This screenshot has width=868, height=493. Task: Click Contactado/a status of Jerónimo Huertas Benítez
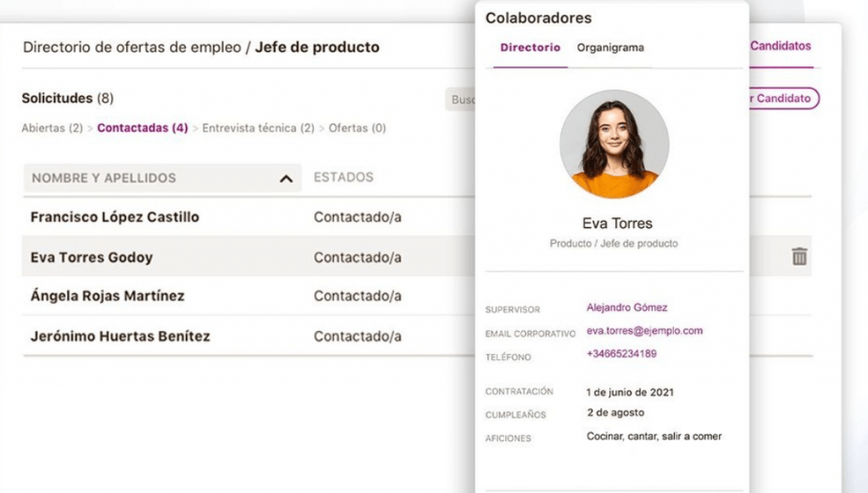[x=357, y=335]
